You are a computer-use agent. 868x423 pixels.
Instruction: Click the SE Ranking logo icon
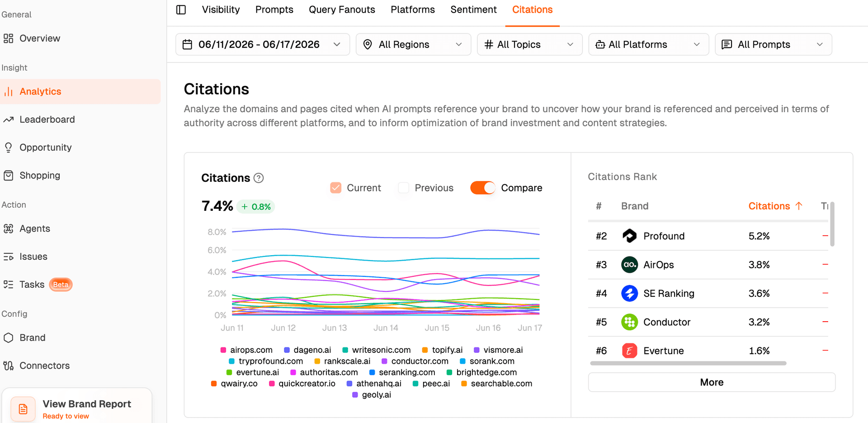point(629,293)
